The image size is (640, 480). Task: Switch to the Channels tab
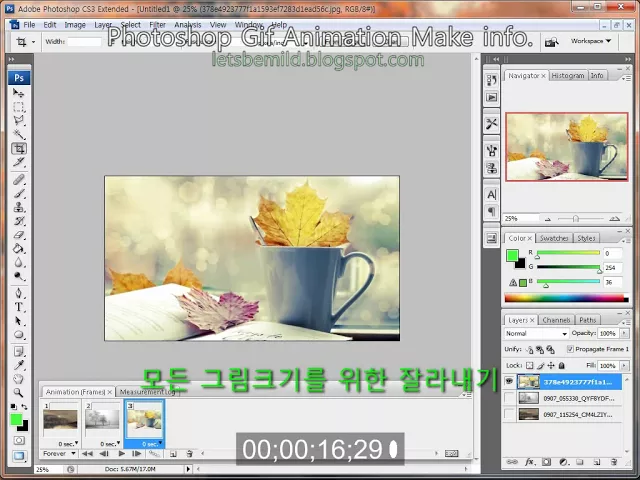(556, 320)
